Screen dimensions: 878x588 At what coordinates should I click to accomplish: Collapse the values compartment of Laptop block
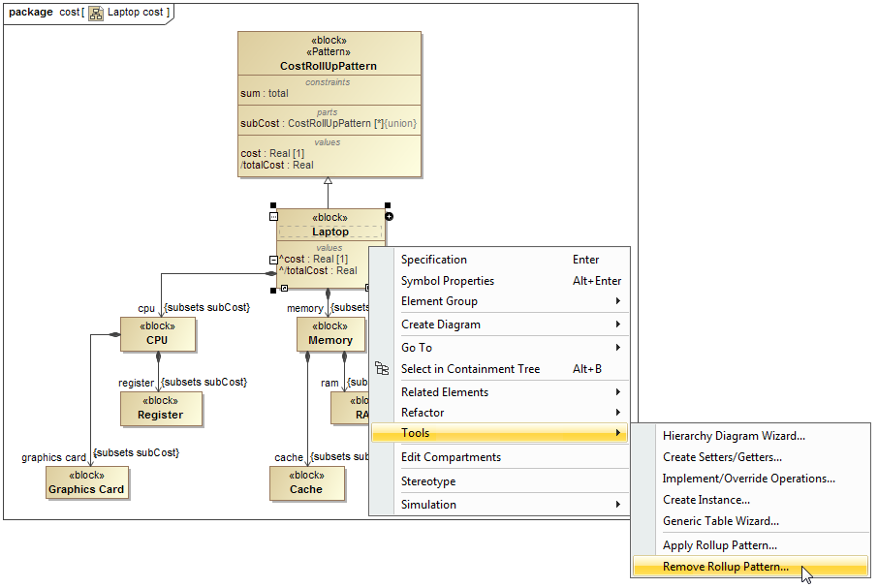[273, 260]
